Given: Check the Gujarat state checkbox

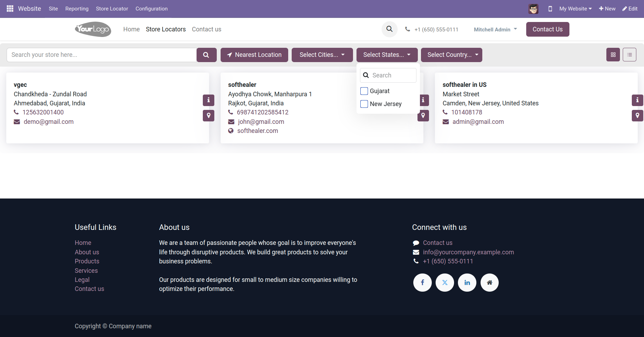Looking at the screenshot, I should tap(364, 91).
